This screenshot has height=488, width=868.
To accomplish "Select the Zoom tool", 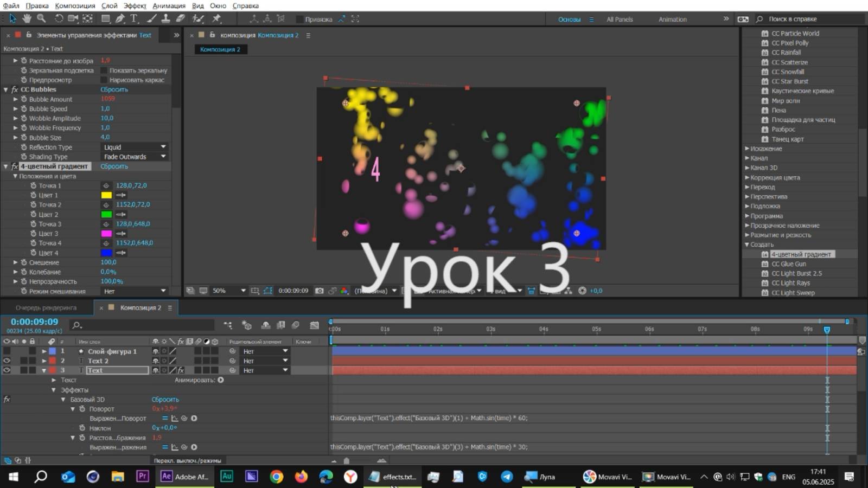I will (x=41, y=18).
